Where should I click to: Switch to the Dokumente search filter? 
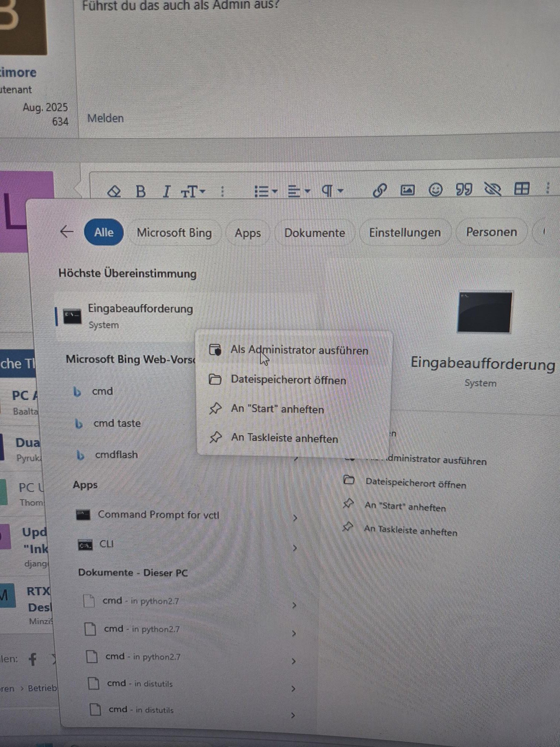click(315, 233)
